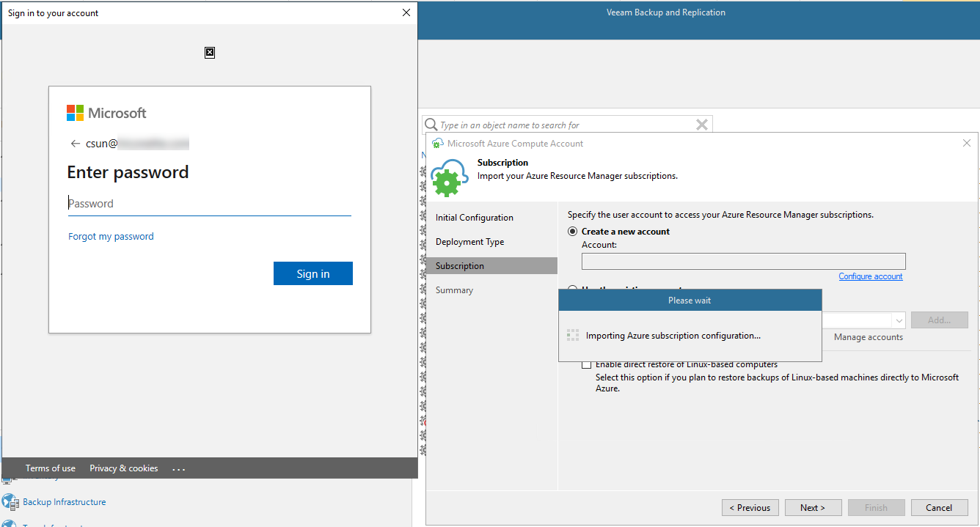Click the search magnifier icon in Veeam
The image size is (980, 527).
pos(431,125)
